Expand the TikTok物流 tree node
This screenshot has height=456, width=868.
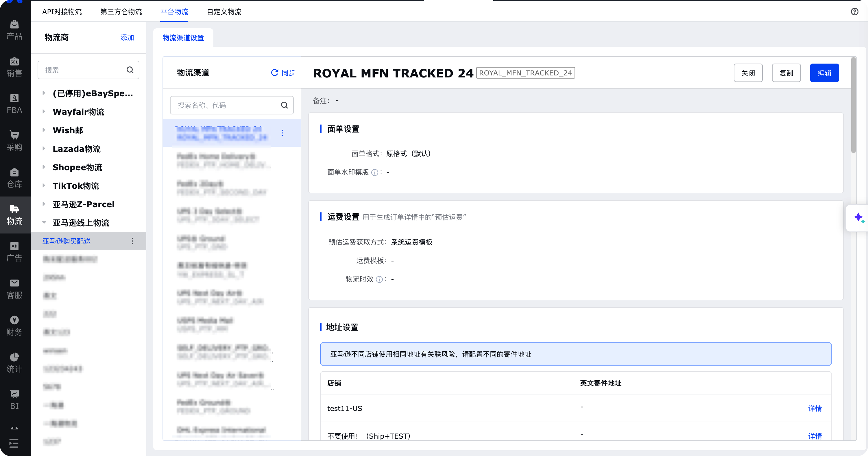click(44, 186)
